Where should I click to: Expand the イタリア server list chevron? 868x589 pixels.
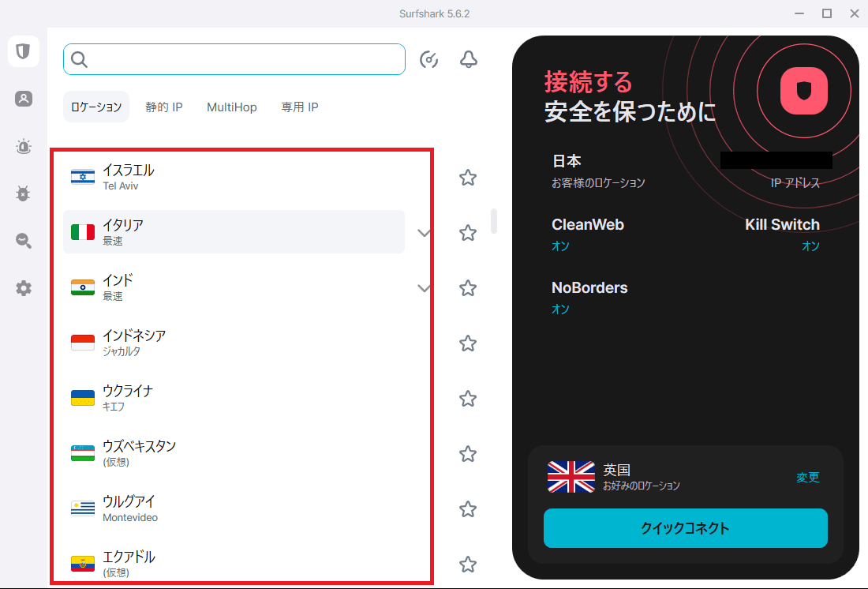coord(424,233)
